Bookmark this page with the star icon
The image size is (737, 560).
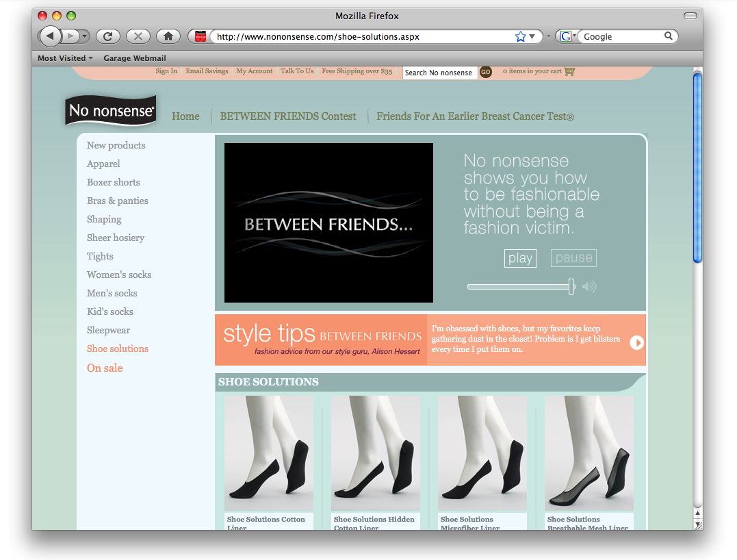click(x=520, y=36)
